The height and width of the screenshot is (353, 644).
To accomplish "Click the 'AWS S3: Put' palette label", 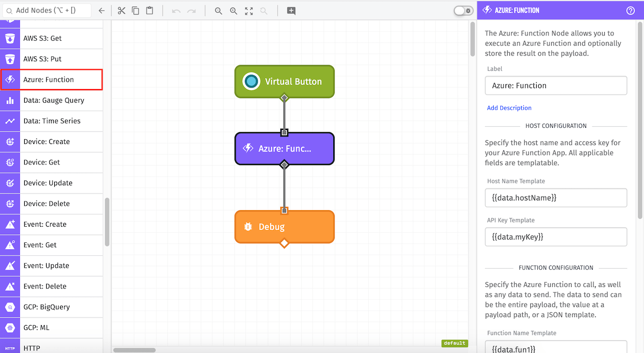I will pyautogui.click(x=43, y=59).
